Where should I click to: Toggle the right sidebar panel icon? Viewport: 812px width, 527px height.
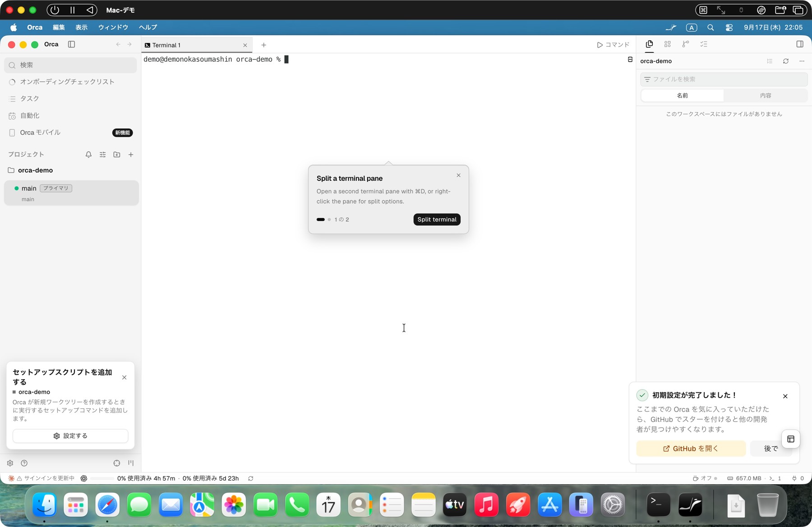pos(800,44)
